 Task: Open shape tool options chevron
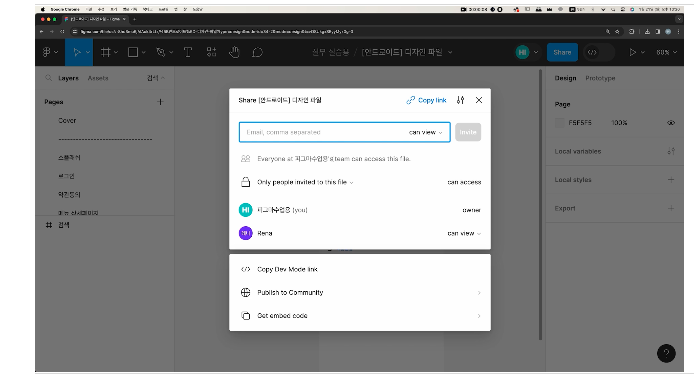pyautogui.click(x=143, y=52)
